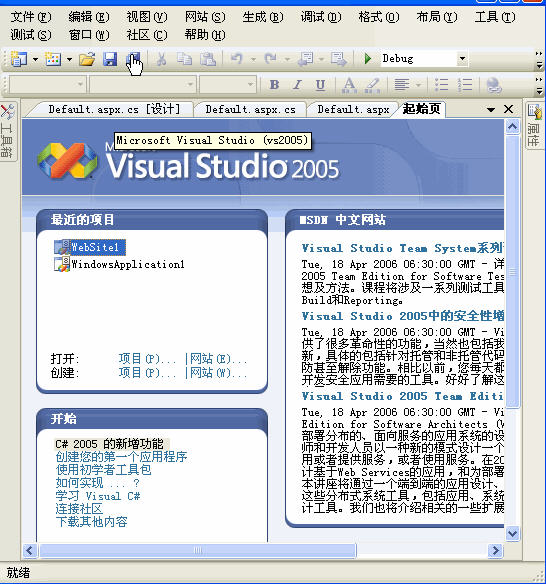Open 下载其他内容 link
Image resolution: width=546 pixels, height=584 pixels.
click(x=92, y=522)
